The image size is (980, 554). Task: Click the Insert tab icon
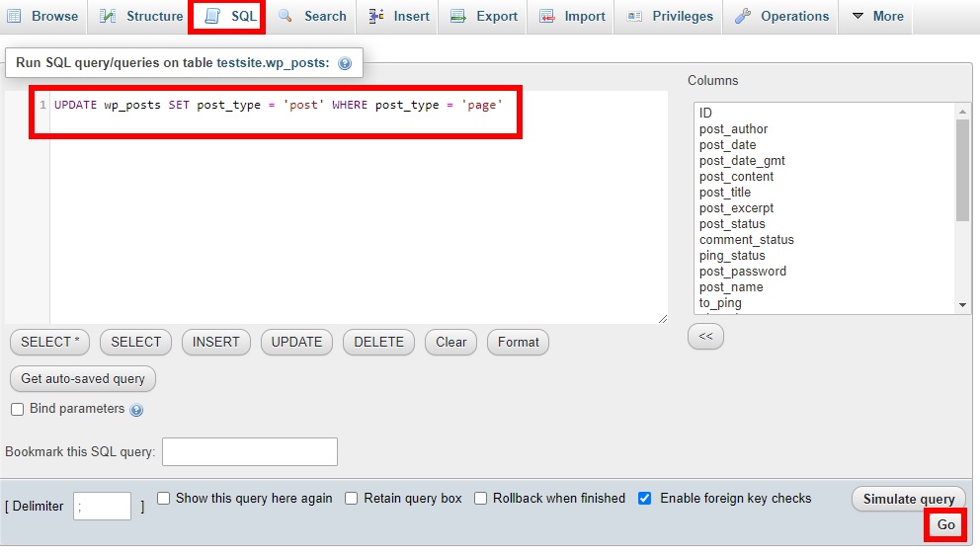(x=375, y=16)
